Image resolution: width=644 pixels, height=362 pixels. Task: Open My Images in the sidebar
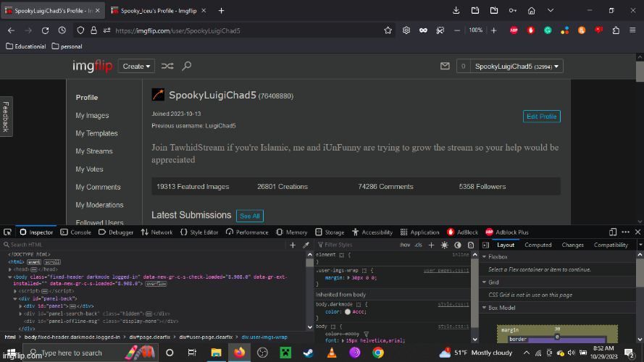click(x=92, y=116)
